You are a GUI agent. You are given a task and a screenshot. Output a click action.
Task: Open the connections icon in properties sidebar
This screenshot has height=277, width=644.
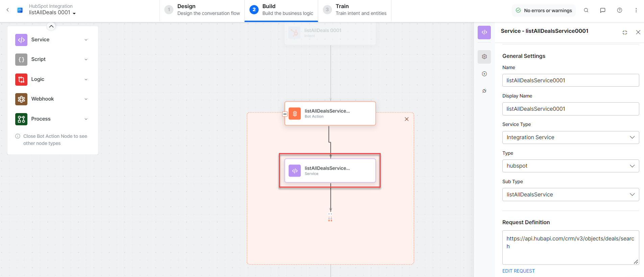pos(484,91)
